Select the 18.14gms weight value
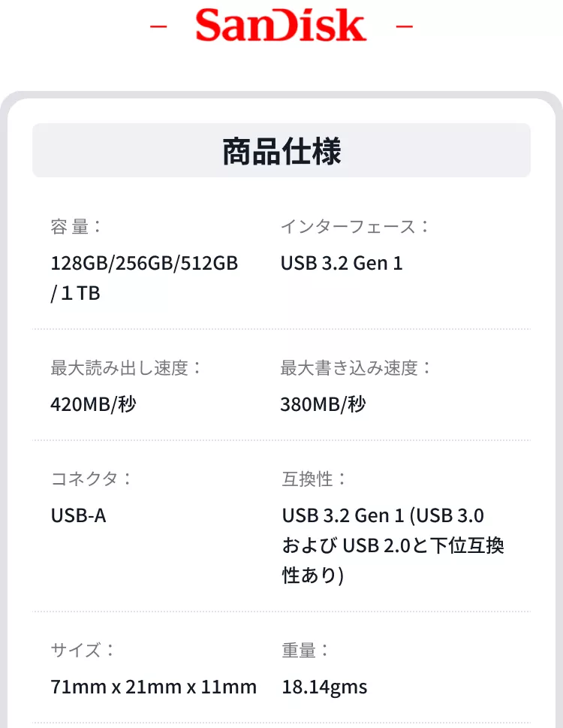The width and height of the screenshot is (563, 728). pos(324,687)
